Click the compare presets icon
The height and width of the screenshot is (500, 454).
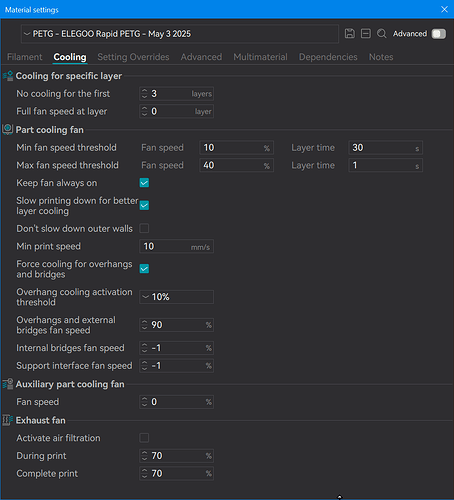366,34
